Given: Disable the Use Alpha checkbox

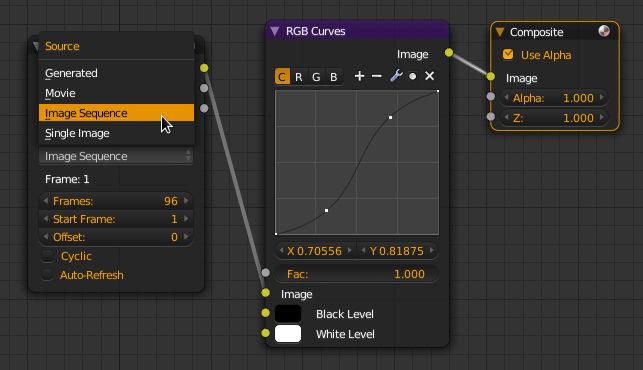Looking at the screenshot, I should pos(508,55).
